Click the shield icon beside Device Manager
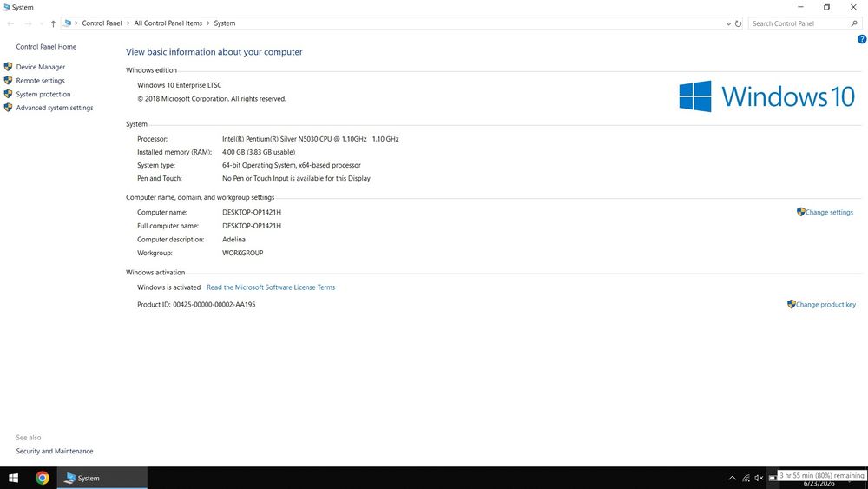 pyautogui.click(x=8, y=67)
